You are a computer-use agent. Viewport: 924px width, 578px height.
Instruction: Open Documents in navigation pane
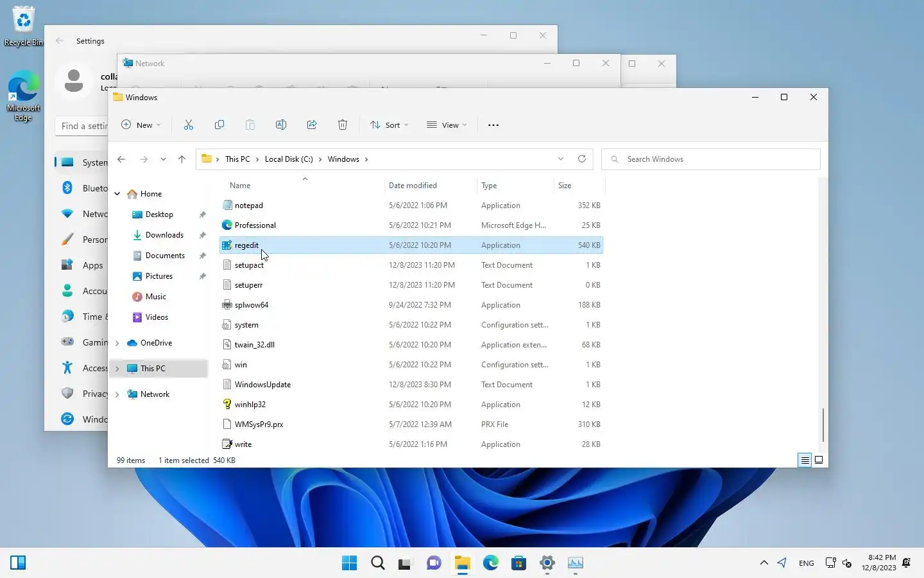point(165,256)
